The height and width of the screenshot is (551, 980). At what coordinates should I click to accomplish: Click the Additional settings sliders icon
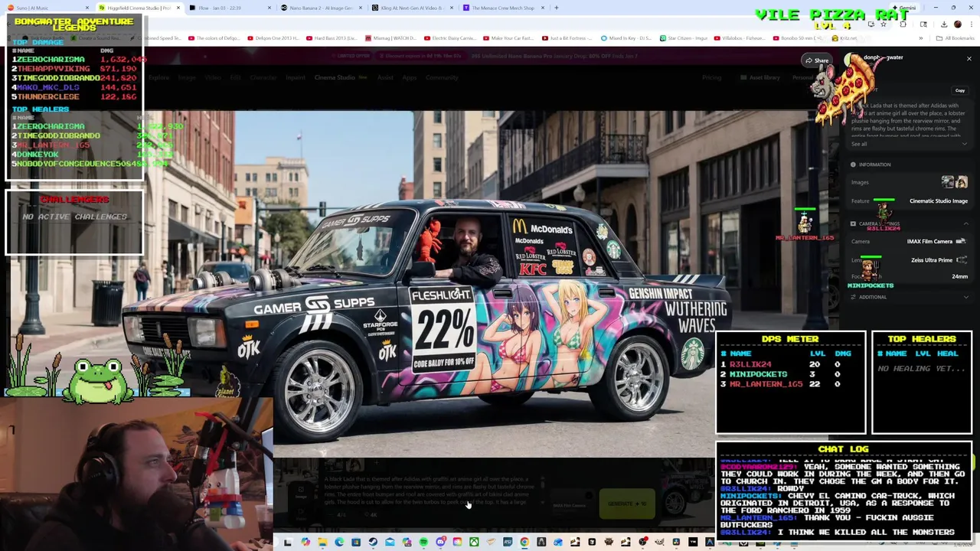click(x=853, y=297)
